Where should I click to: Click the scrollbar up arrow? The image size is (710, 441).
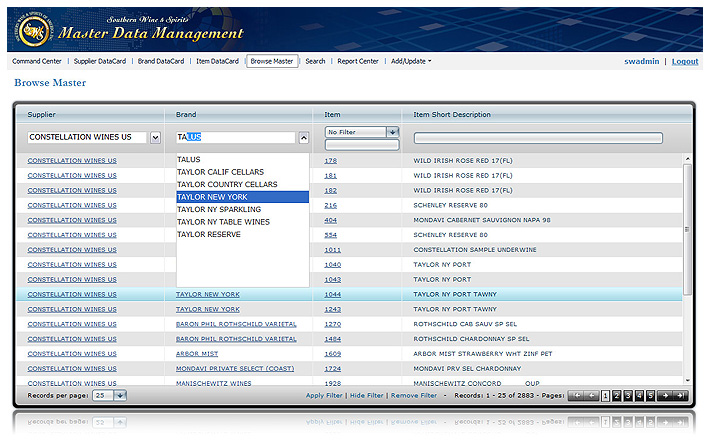tap(687, 158)
